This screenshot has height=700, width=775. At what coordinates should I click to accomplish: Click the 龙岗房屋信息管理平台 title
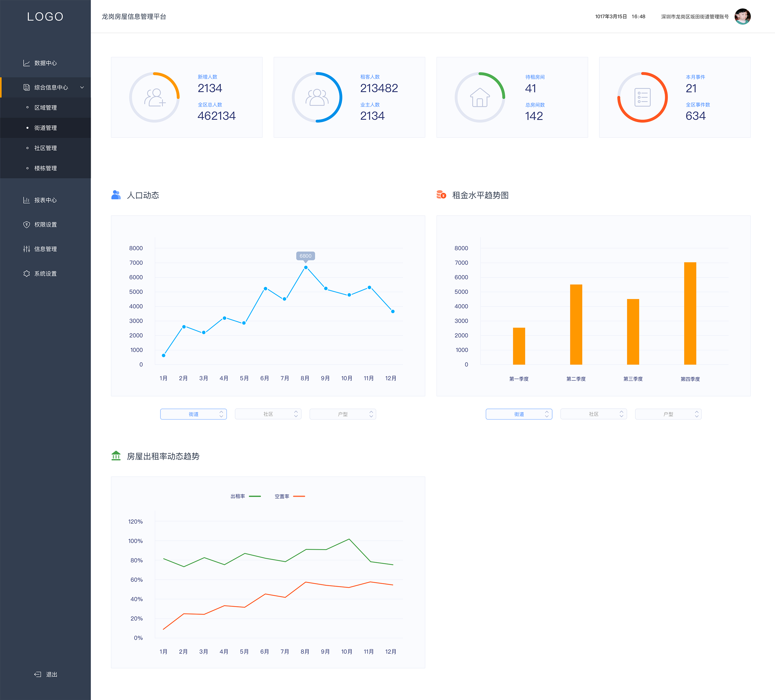134,17
